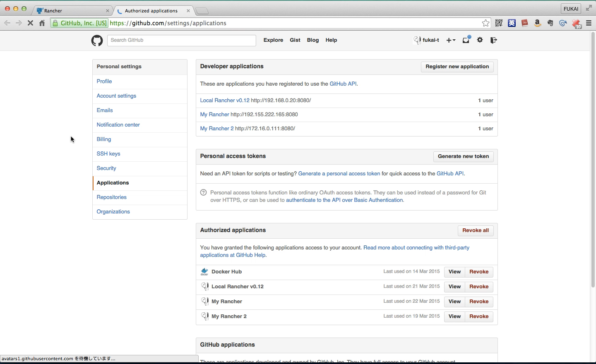Open the Amazon extension icon
Viewport: 596px width, 364px height.
point(538,23)
